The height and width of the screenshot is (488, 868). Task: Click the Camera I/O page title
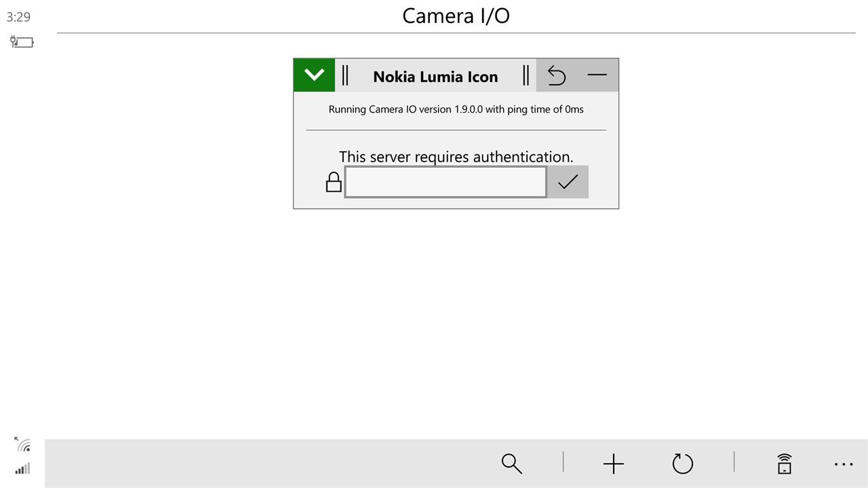click(456, 16)
